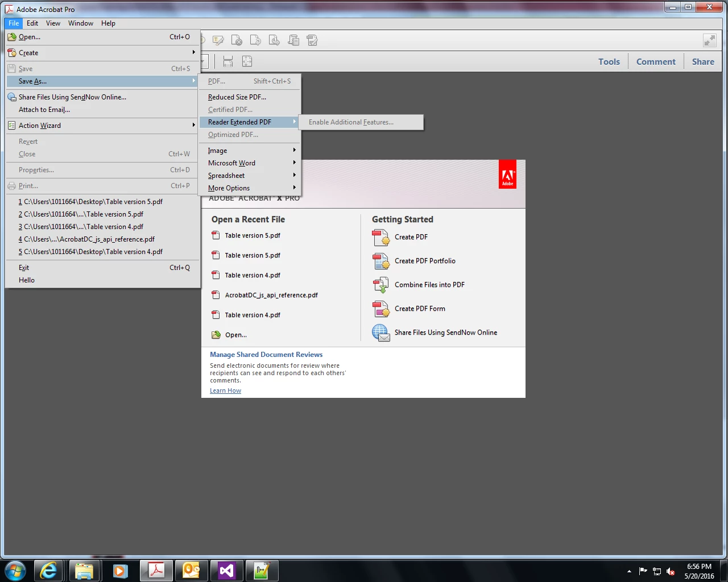This screenshot has height=582, width=728.
Task: Choose Share Files Using SendNow Online... in the File menu
Action: pyautogui.click(x=102, y=97)
